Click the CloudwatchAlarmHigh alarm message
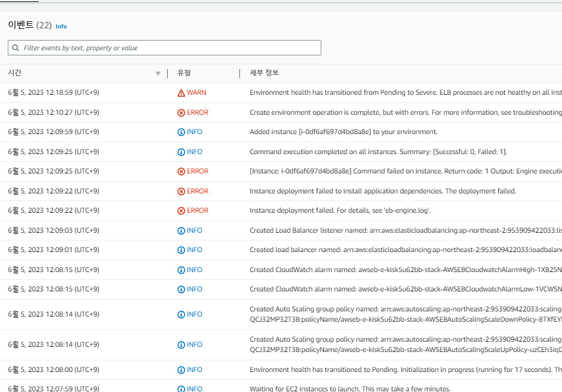This screenshot has height=392, width=562. [x=406, y=270]
